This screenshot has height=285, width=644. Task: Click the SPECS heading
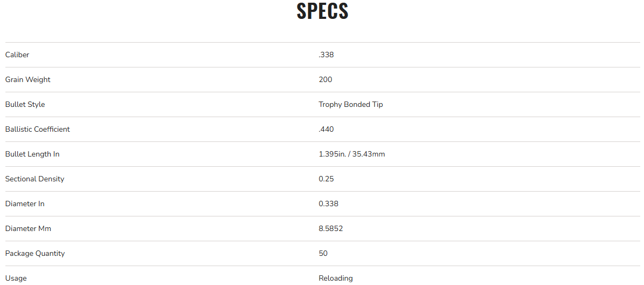click(x=322, y=11)
